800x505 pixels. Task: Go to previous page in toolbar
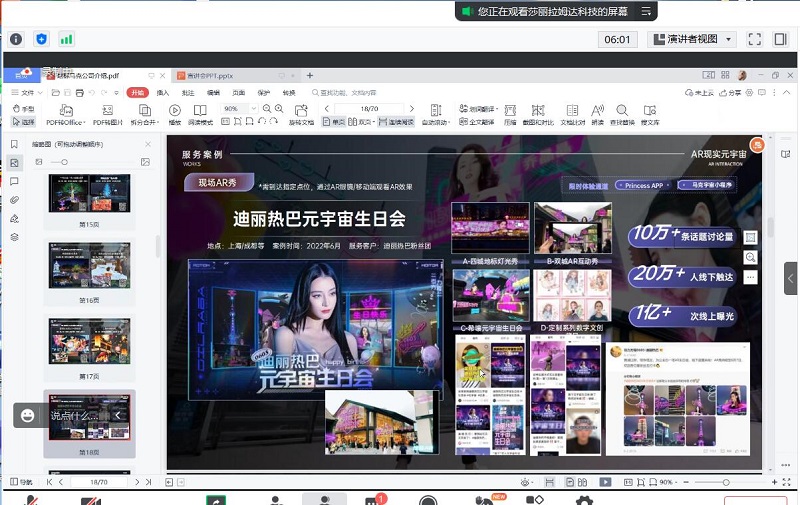327,109
